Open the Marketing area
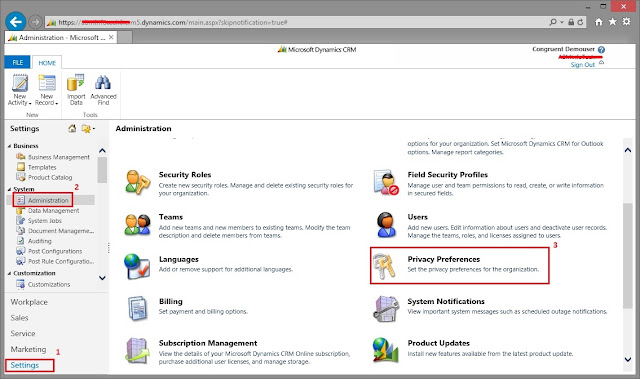Image resolution: width=640 pixels, height=379 pixels. [28, 349]
